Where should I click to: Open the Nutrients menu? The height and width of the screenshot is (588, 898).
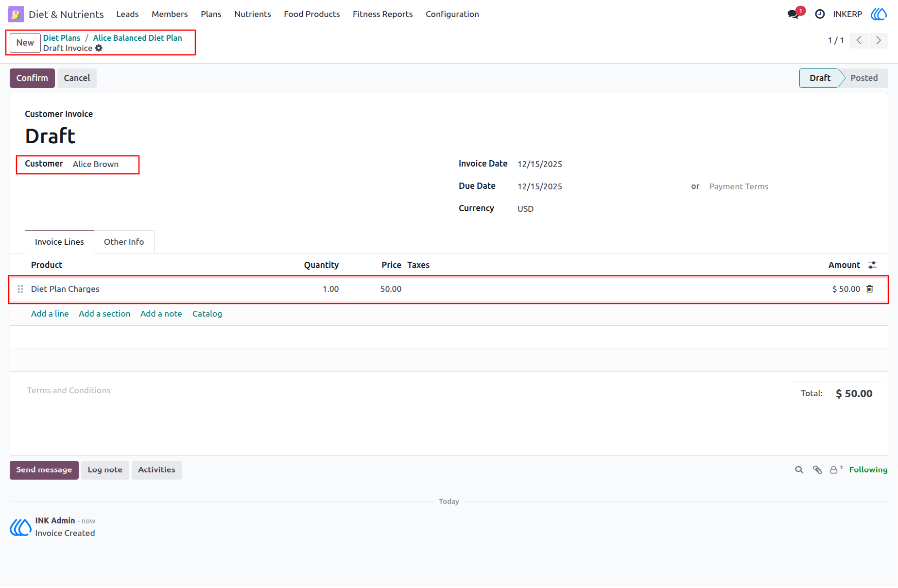point(253,14)
